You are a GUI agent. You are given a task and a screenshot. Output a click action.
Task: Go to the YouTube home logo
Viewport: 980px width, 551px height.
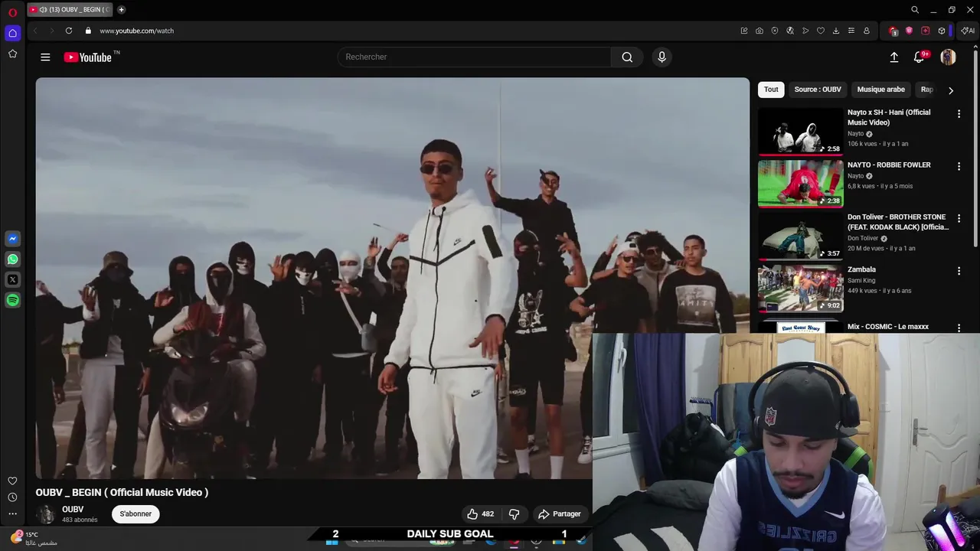click(88, 57)
